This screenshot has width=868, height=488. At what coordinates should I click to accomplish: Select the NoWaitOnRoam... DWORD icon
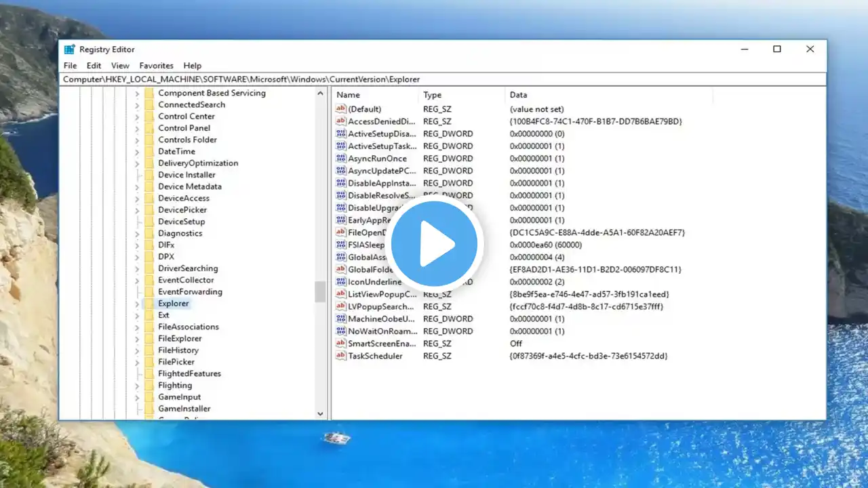tap(341, 331)
